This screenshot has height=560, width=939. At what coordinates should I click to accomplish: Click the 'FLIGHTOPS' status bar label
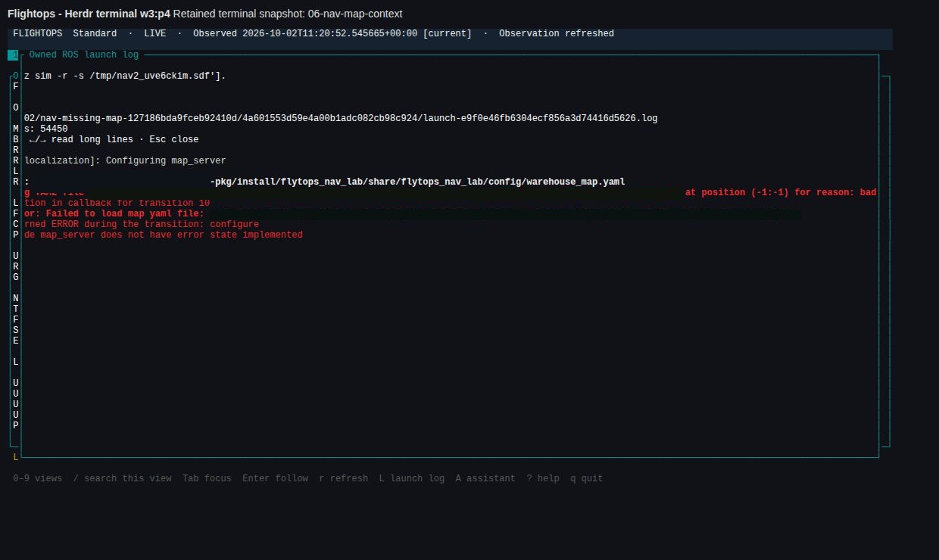(38, 33)
